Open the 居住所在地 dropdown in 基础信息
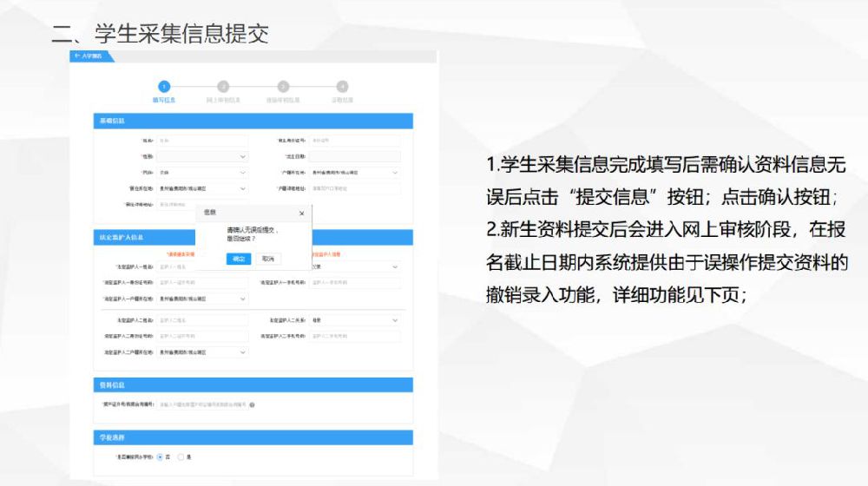The height and width of the screenshot is (486, 868). click(202, 188)
